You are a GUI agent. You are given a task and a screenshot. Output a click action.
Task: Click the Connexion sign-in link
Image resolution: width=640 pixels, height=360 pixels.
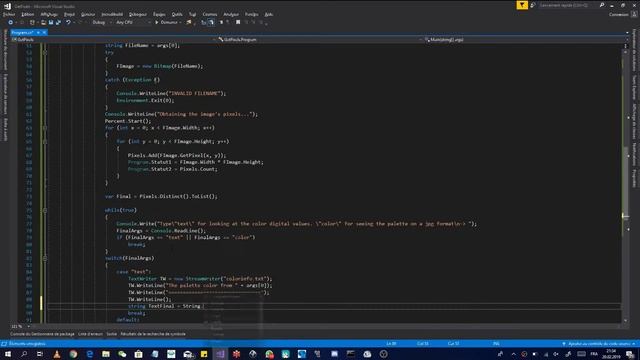click(619, 14)
